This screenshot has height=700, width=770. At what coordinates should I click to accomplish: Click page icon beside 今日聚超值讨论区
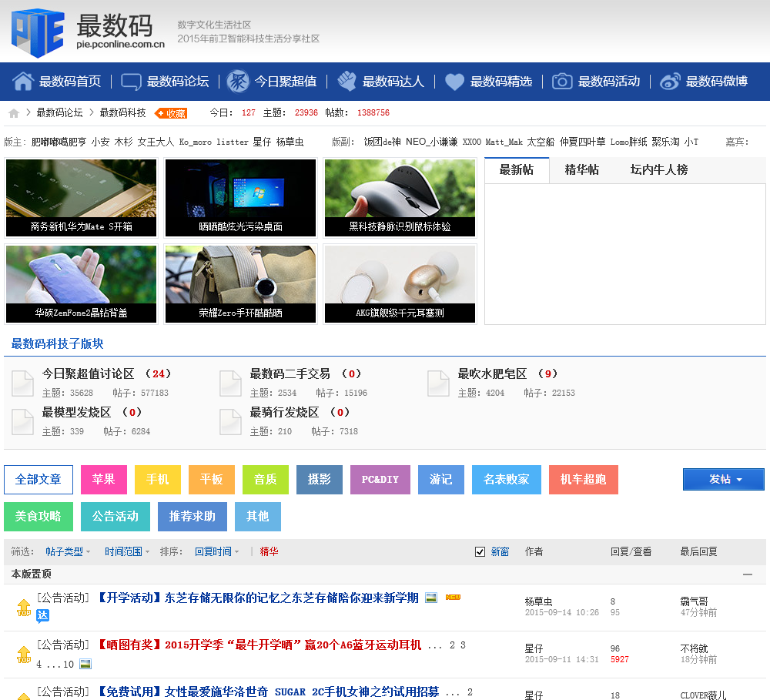22,383
